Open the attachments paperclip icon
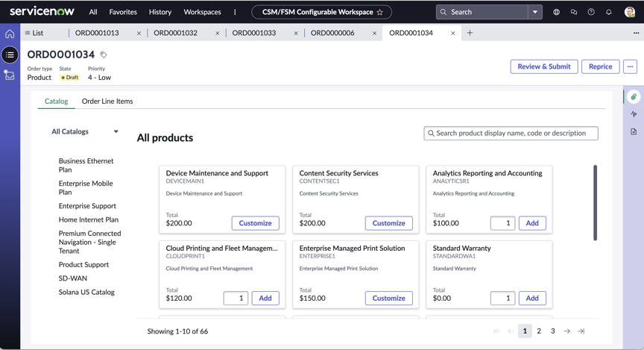Screen dimensions: 644x350 [x=634, y=97]
